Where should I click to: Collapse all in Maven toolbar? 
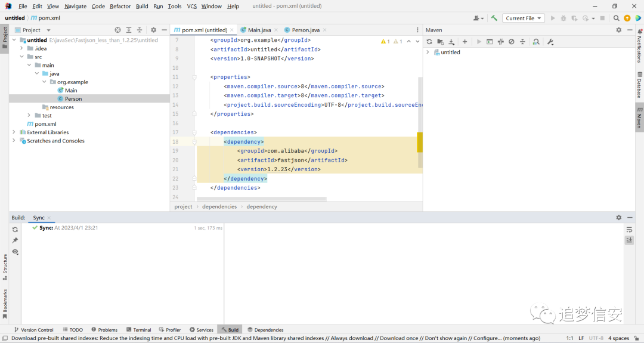coord(522,42)
